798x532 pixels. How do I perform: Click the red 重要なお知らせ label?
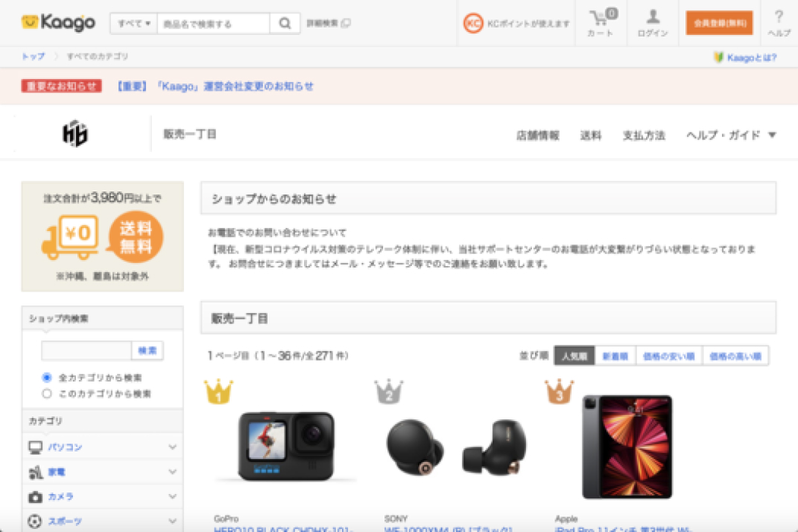(x=62, y=86)
